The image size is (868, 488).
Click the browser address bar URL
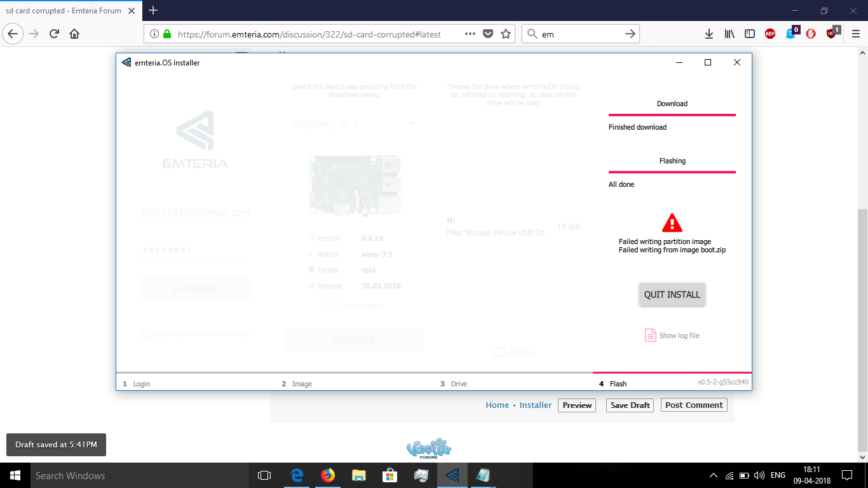coord(309,34)
